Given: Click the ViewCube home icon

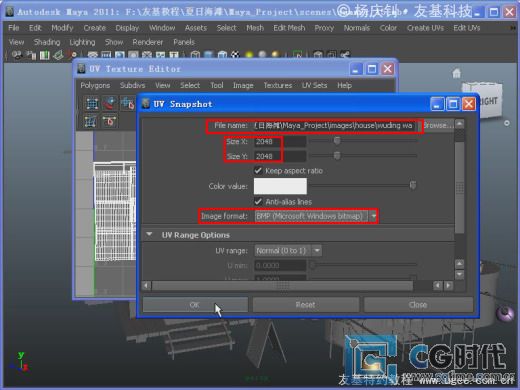Looking at the screenshot, I should (456, 73).
